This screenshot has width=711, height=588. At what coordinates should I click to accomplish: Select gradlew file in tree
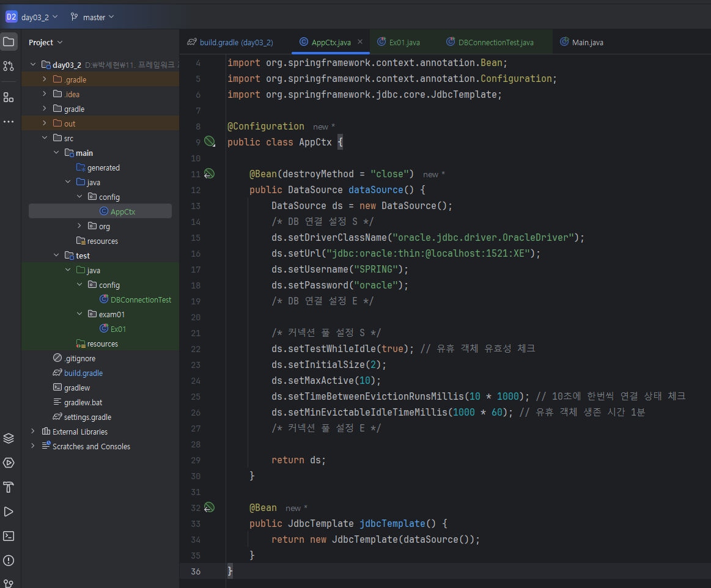coord(72,388)
